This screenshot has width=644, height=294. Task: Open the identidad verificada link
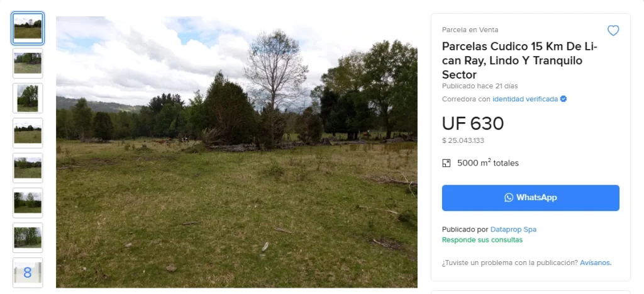tap(525, 99)
